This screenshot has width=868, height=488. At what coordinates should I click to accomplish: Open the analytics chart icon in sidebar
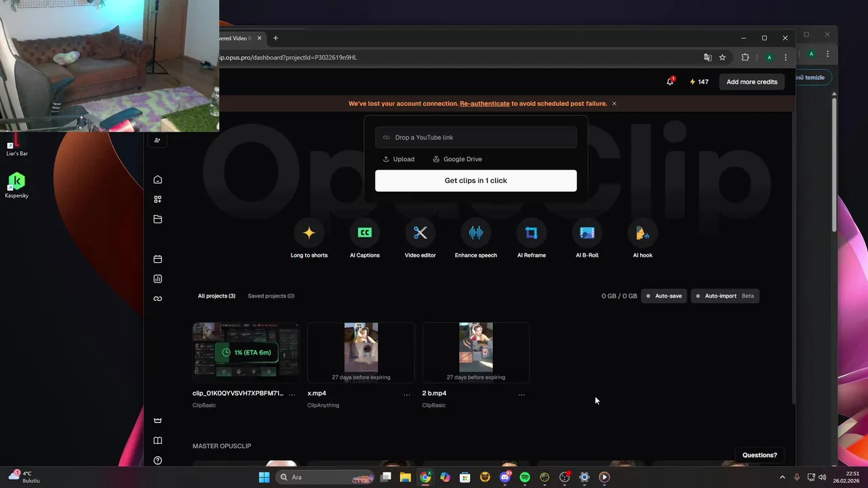158,279
